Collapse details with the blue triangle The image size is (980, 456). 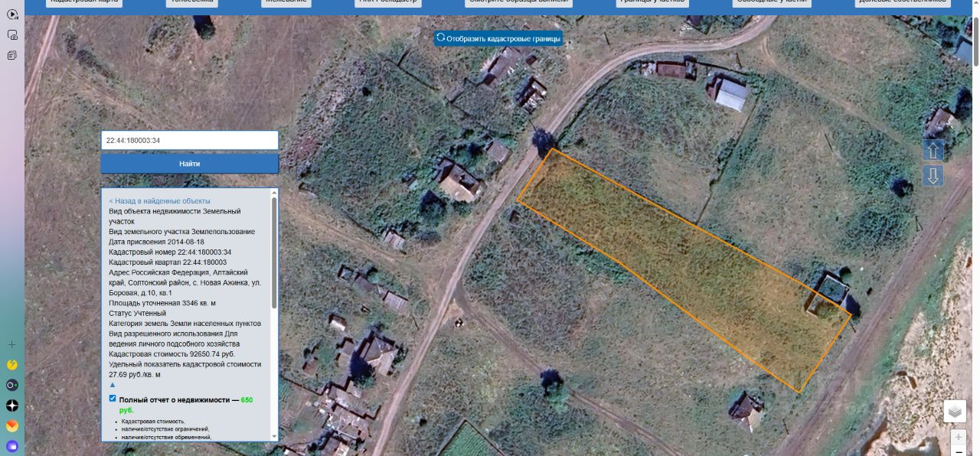click(x=113, y=386)
